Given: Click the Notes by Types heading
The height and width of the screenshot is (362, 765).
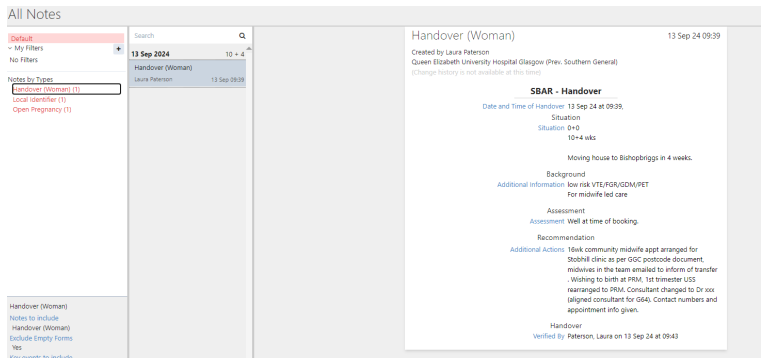Looking at the screenshot, I should pyautogui.click(x=30, y=80).
